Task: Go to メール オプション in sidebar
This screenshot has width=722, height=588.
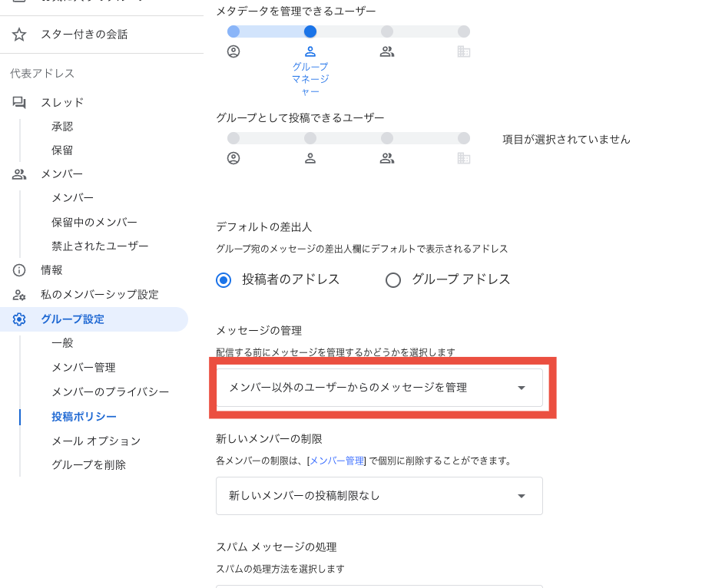Action: (x=96, y=441)
